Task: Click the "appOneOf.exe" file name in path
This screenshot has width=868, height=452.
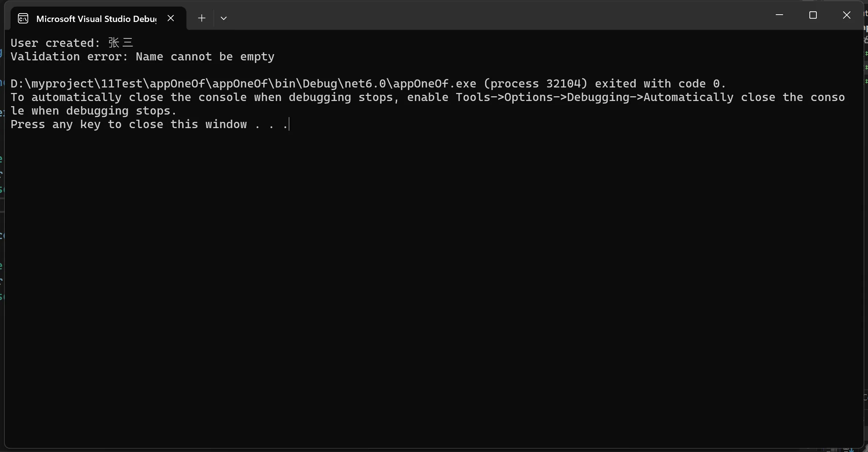Action: point(434,84)
